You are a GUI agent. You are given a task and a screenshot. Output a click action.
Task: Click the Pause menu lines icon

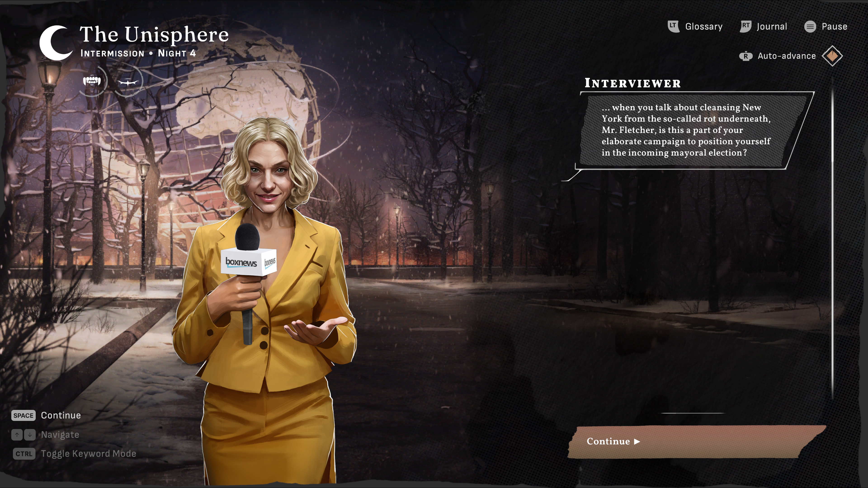point(810,27)
